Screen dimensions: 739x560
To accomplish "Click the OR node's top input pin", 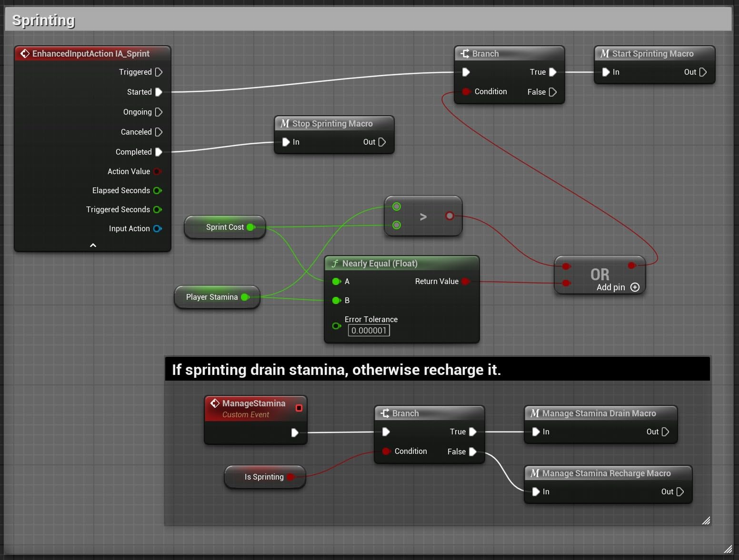I will pos(566,266).
